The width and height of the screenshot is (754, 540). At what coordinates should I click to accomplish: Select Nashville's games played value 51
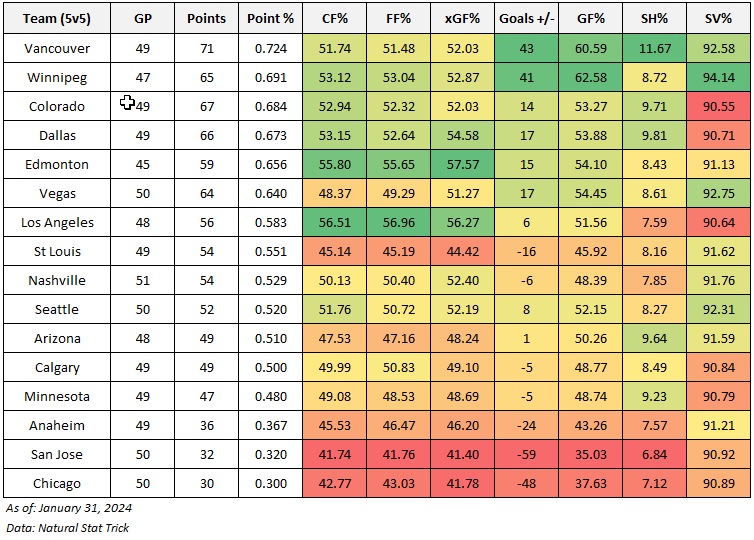click(144, 280)
